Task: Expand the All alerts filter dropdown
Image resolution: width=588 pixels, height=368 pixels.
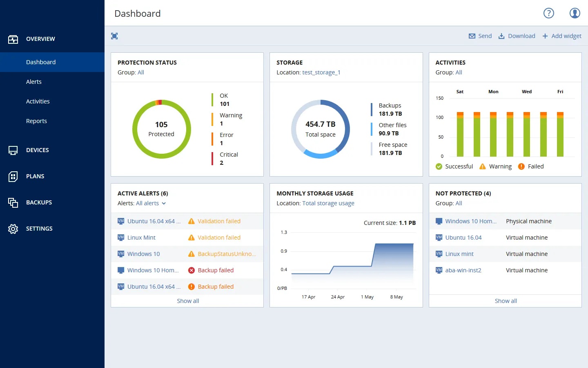Action: click(151, 203)
